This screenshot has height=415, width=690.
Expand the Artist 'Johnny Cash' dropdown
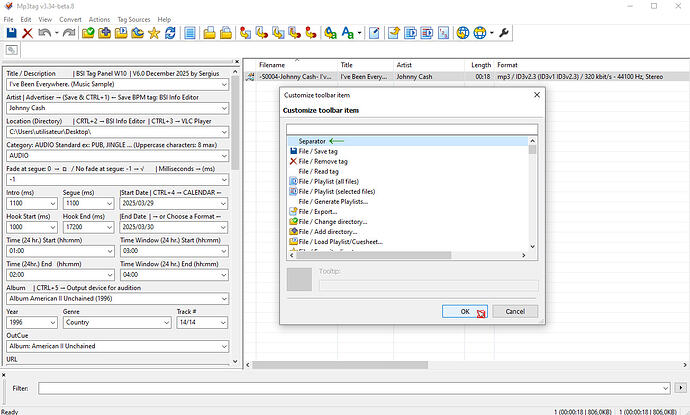(224, 108)
